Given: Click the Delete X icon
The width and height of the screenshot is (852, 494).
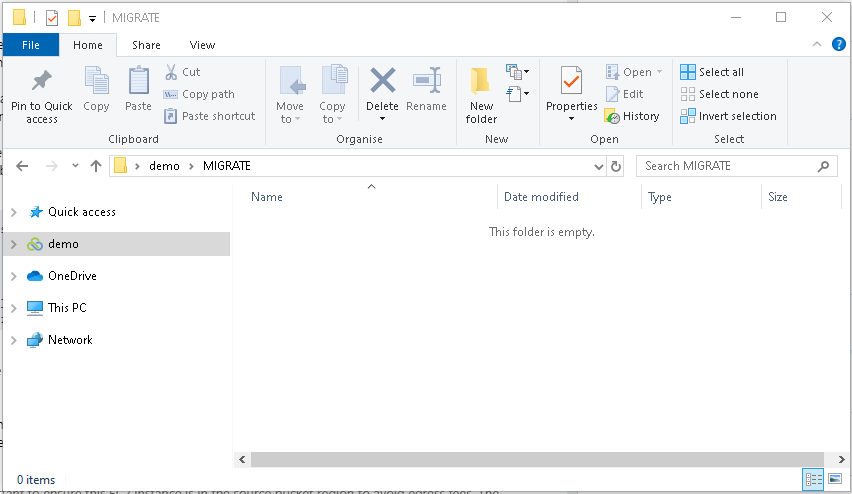Looking at the screenshot, I should pos(383,80).
